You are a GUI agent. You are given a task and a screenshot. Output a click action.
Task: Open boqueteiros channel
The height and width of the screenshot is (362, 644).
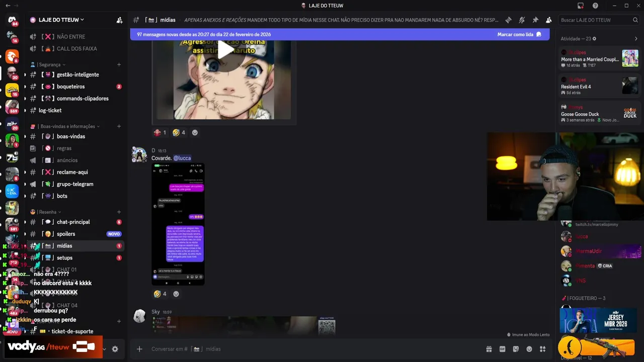point(75,86)
